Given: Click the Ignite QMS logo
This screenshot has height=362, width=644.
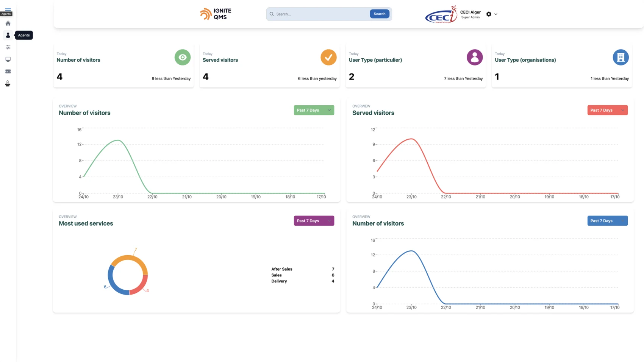Looking at the screenshot, I should [216, 14].
